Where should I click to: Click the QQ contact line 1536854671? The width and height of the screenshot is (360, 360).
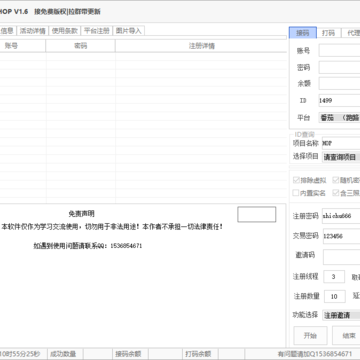point(88,246)
